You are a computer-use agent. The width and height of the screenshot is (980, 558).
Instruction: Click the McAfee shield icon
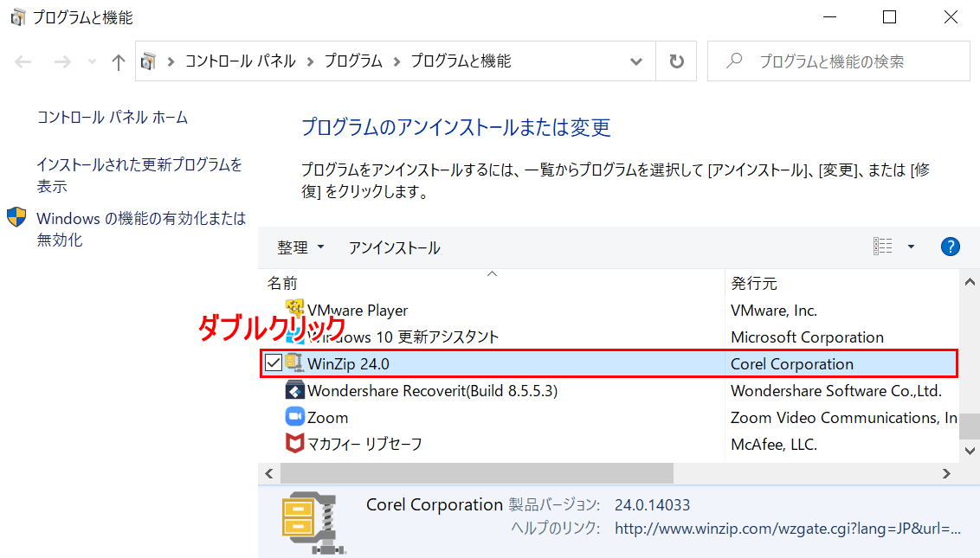pos(294,443)
